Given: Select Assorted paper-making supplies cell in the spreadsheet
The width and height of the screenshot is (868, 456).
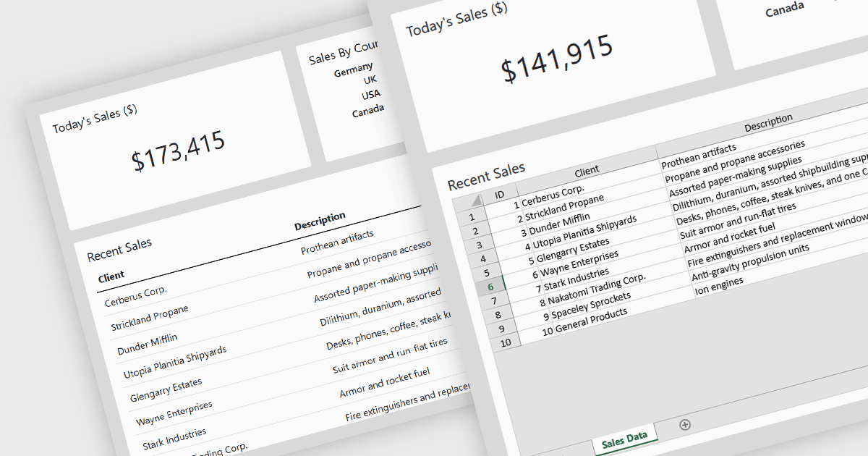Looking at the screenshot, I should 735,178.
